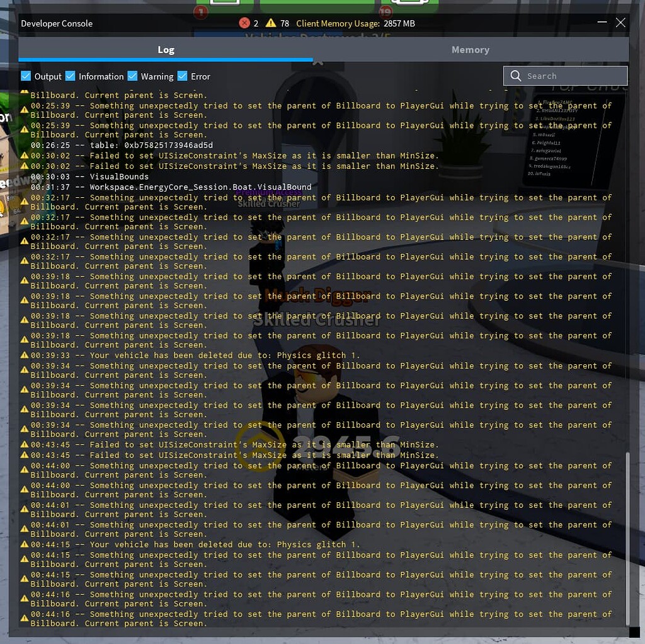Click the red error count icon
645x644 pixels.
[x=244, y=23]
